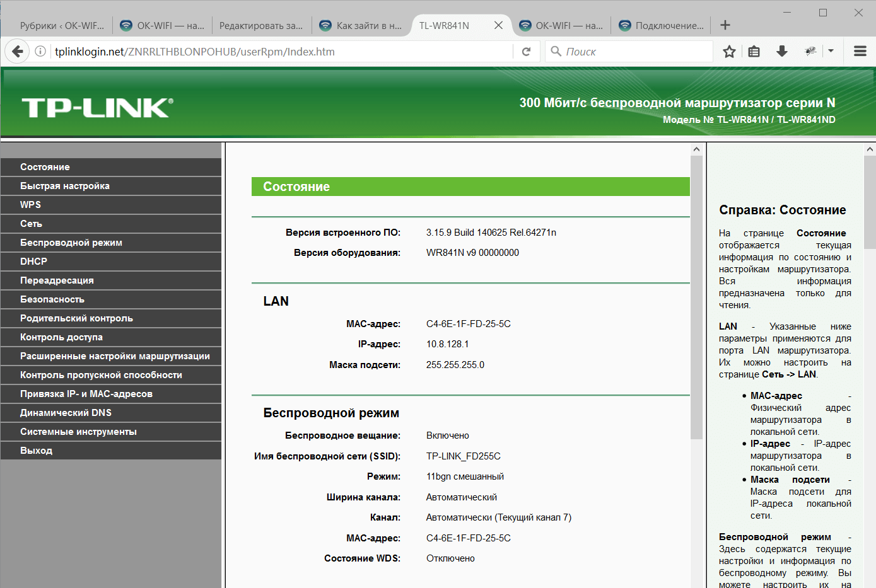Click subnet mask 255.255.255.0 value

coord(455,365)
